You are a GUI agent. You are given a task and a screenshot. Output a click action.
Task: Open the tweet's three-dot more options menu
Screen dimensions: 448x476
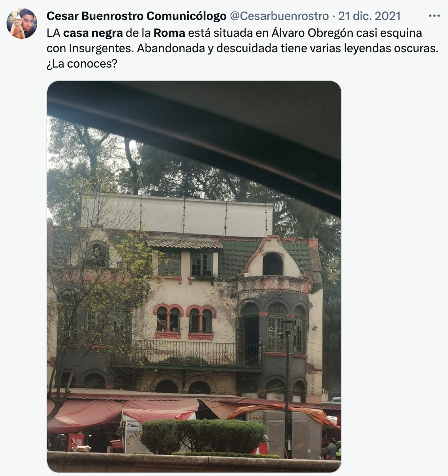tap(434, 16)
